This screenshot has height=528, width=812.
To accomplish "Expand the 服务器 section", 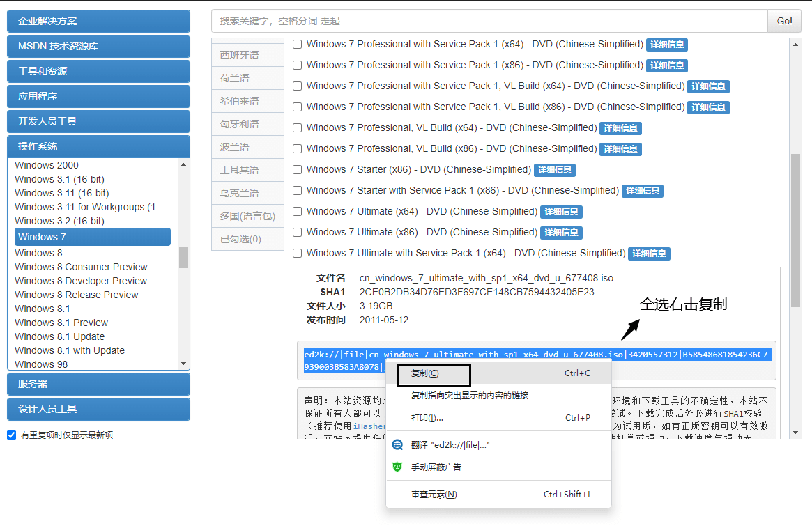I will [x=98, y=384].
